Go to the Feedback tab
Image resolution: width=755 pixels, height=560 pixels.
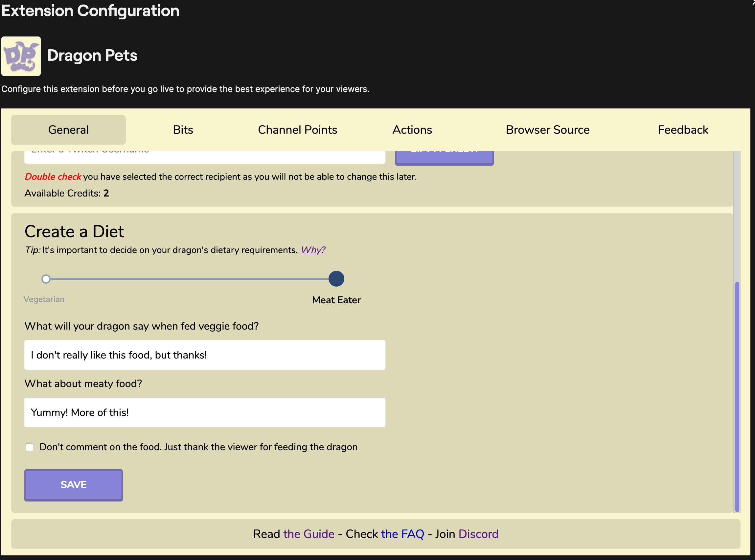(683, 130)
